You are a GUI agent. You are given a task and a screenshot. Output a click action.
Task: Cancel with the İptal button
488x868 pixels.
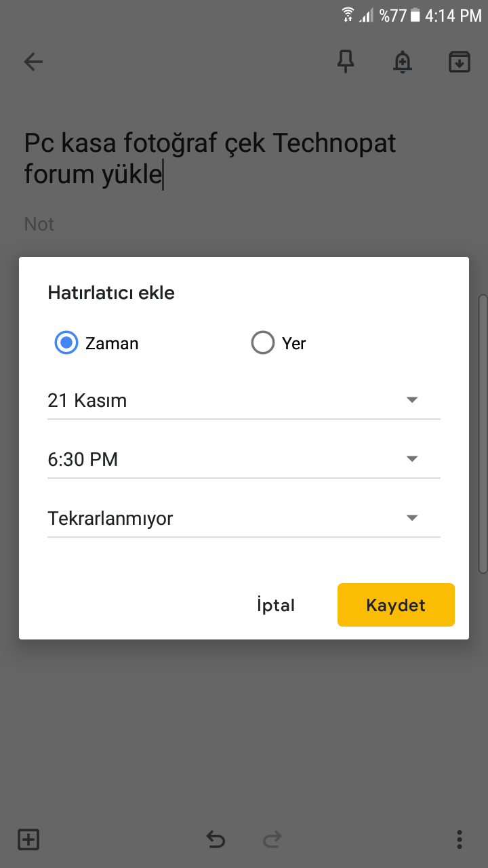[x=276, y=605]
